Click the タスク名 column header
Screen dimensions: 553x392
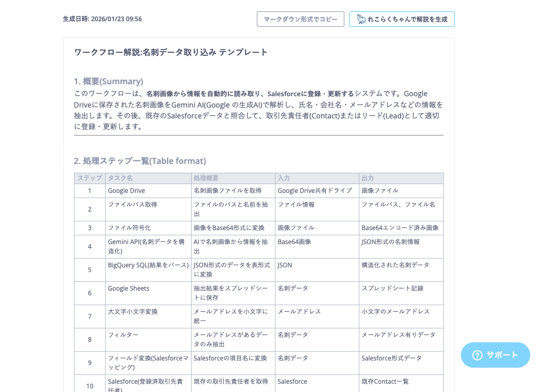click(x=120, y=178)
